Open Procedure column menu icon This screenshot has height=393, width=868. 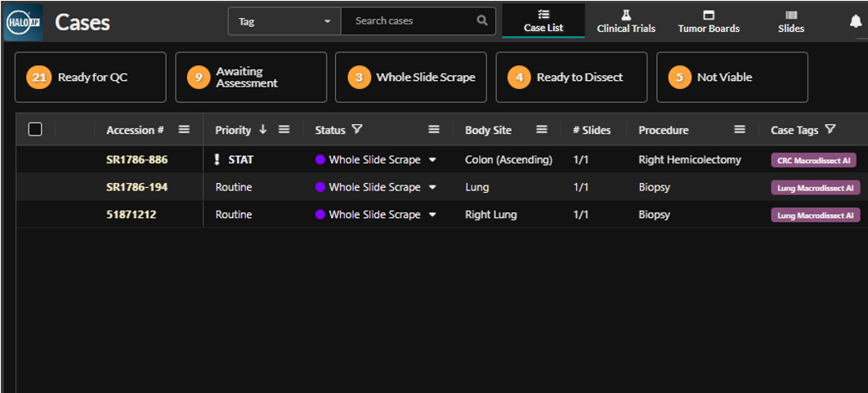[740, 130]
